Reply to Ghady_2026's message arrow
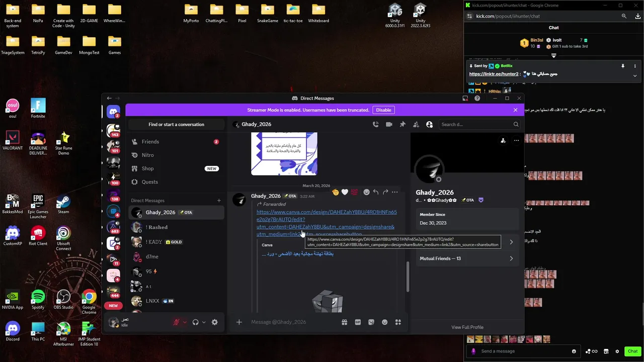Viewport: 644px width, 362px height. tap(376, 192)
